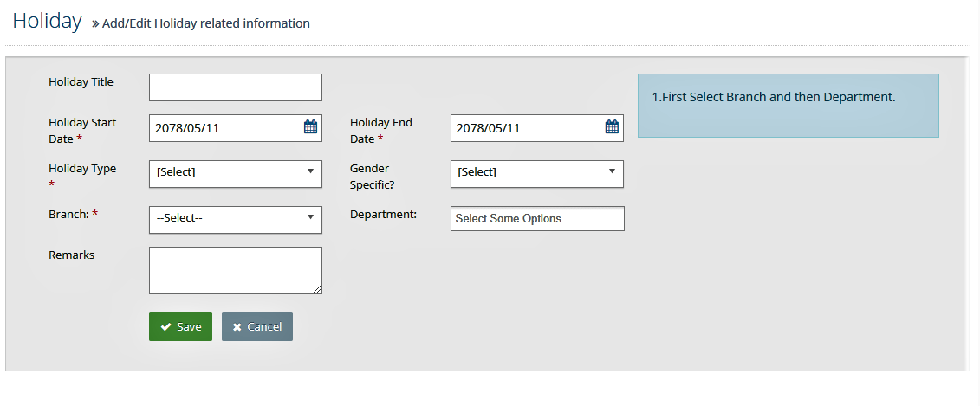
Task: Expand the Holiday Type dropdown
Action: point(236,174)
